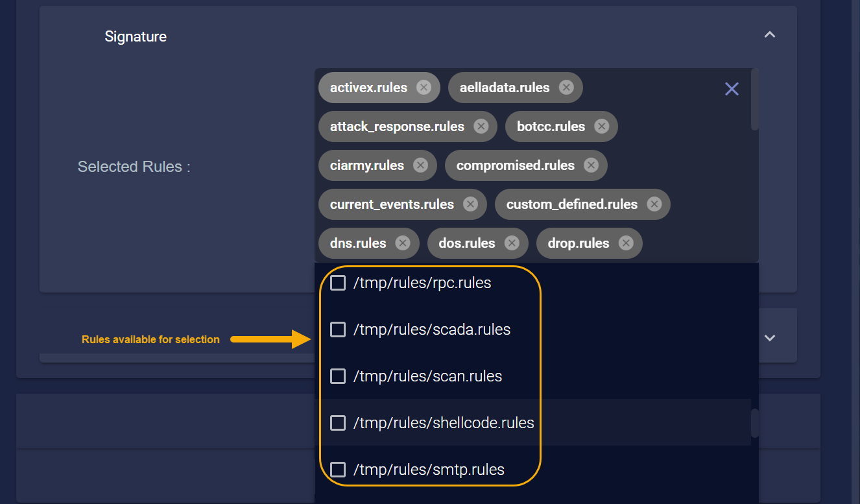Screen dimensions: 860x504
Task: Check the rpc.rules checkbox
Action: pos(338,283)
